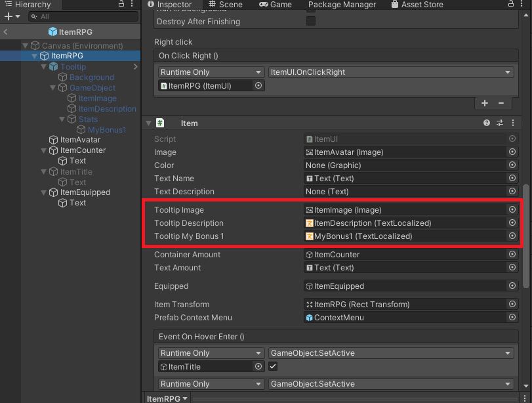This screenshot has width=532, height=403.
Task: Open object picker for Tooltip Description field
Action: [x=512, y=223]
